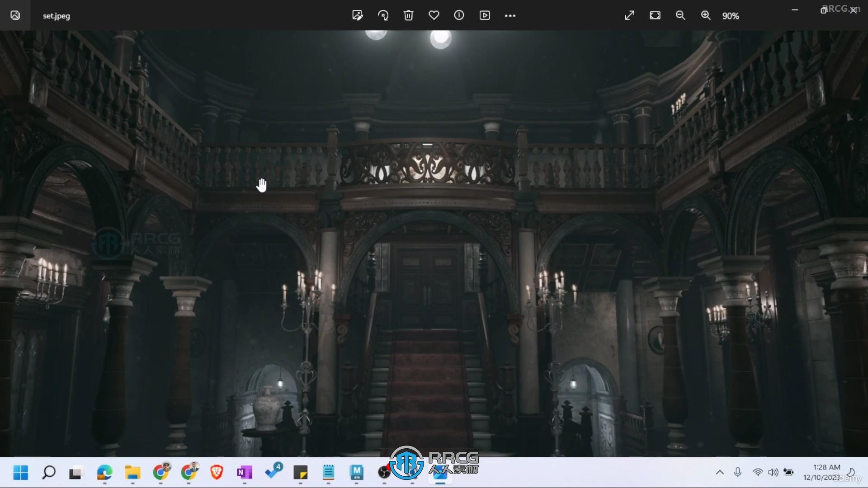Click the diagonal arrows full-screen icon
This screenshot has height=488, width=868.
[x=629, y=15]
